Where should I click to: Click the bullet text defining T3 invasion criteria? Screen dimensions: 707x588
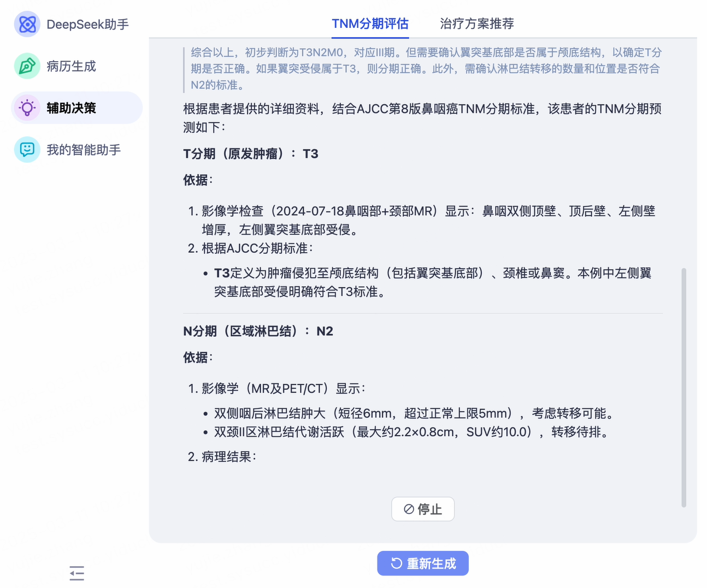(432, 282)
